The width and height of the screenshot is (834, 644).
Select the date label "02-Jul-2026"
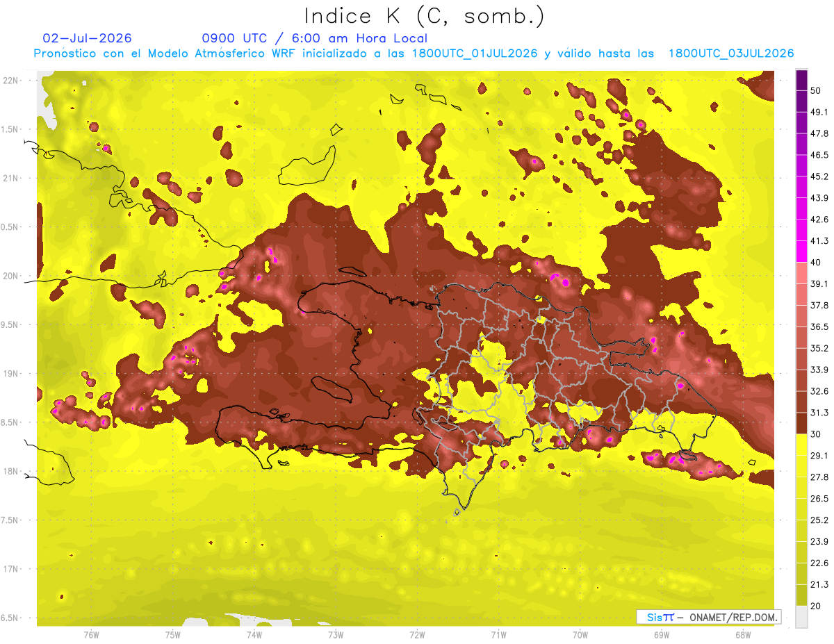88,38
